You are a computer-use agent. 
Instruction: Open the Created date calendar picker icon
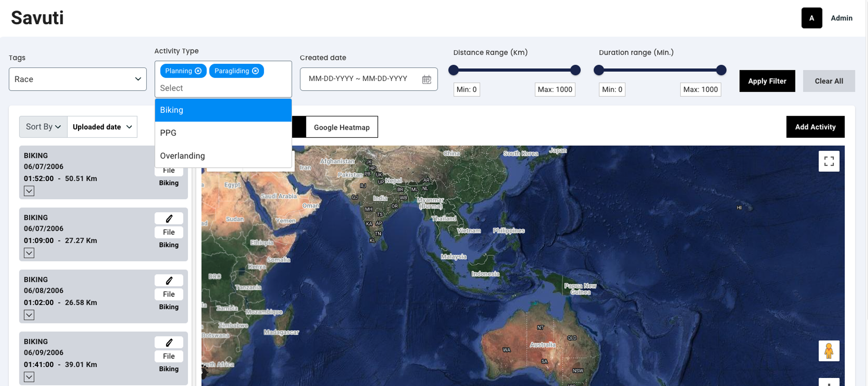pos(426,79)
